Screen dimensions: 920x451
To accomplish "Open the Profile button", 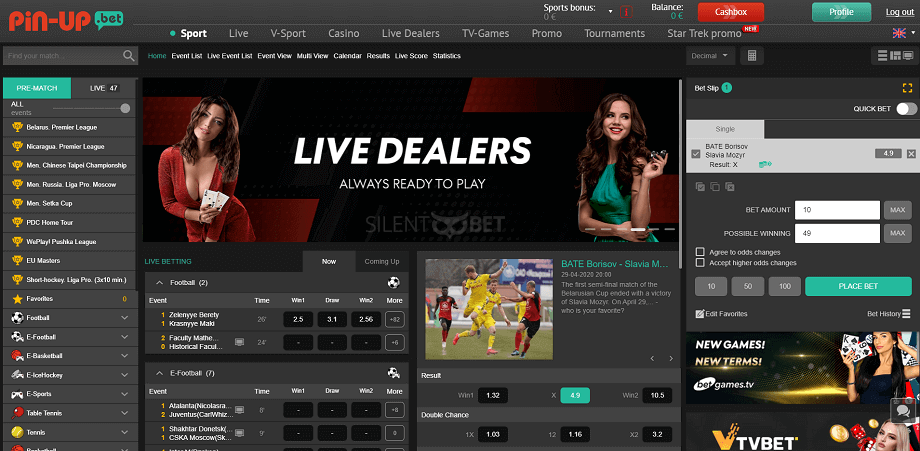I will coord(841,12).
